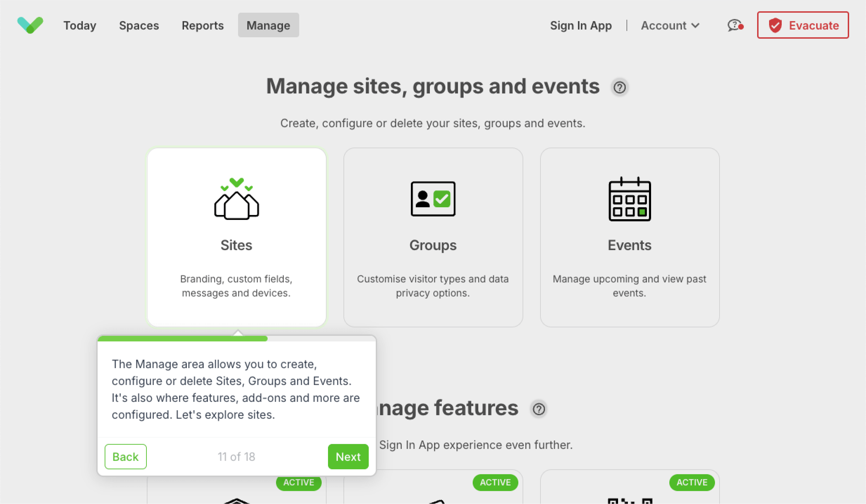Click the QR code feature icon
Screen dimensions: 866x504
coord(630,501)
